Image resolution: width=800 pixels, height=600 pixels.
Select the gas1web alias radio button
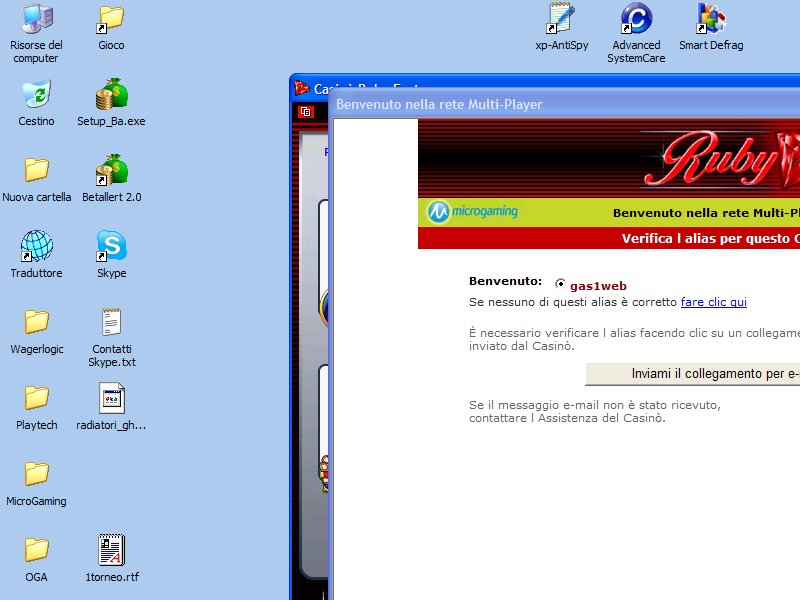pyautogui.click(x=560, y=283)
